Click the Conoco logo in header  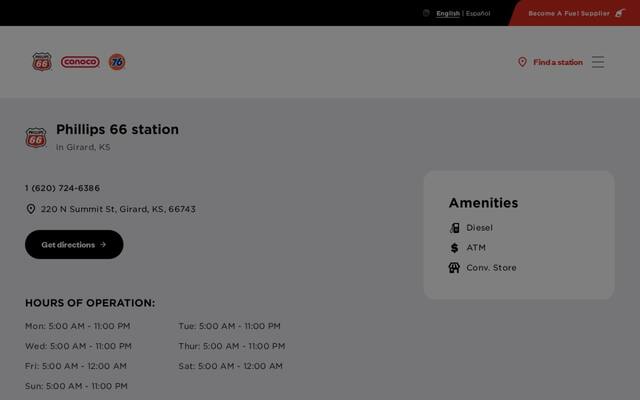tap(80, 62)
